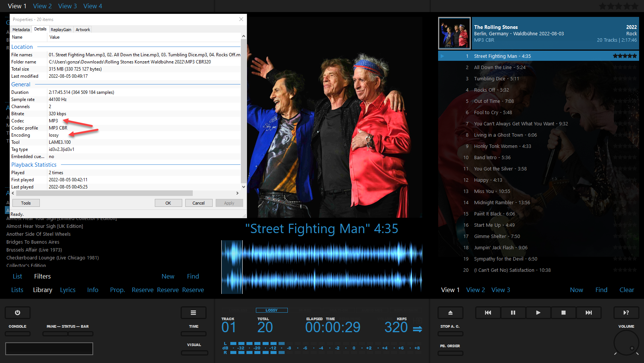Click New in library panel
Image resolution: width=644 pixels, height=363 pixels.
tap(168, 276)
